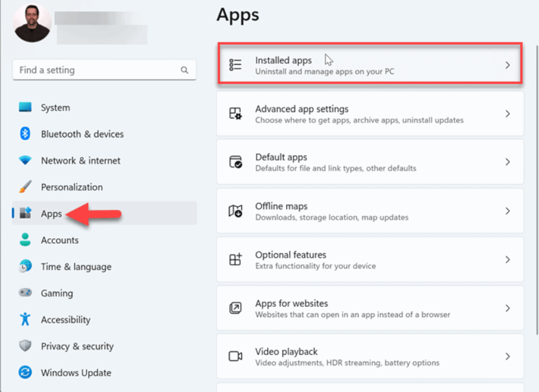
Task: Expand the Installed apps row chevron
Action: (x=508, y=64)
